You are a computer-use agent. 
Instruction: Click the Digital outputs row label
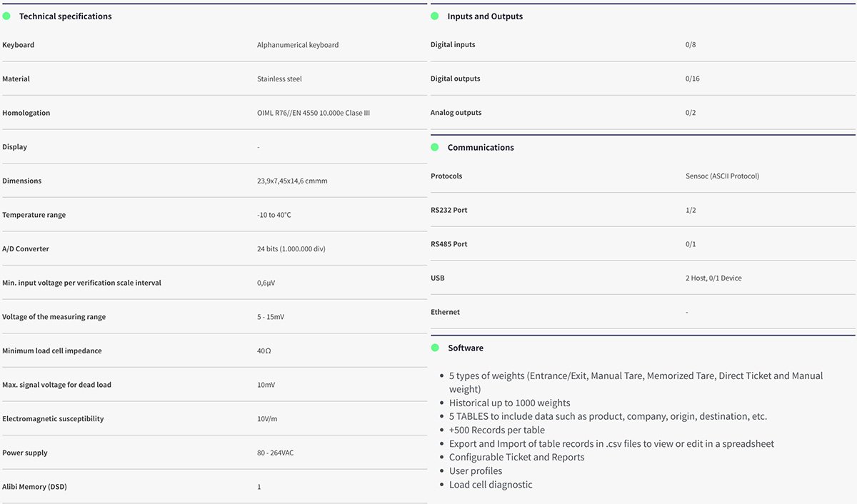455,79
